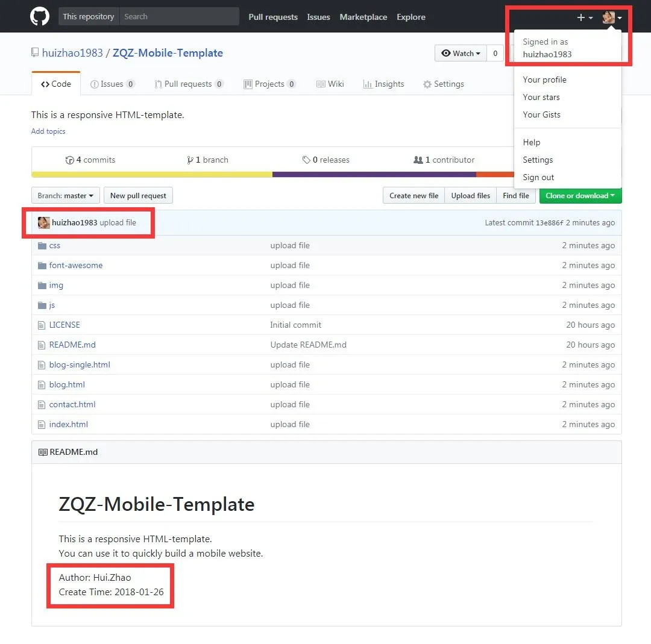Image resolution: width=651 pixels, height=644 pixels.
Task: Open the font-awesome folder link
Action: (75, 266)
